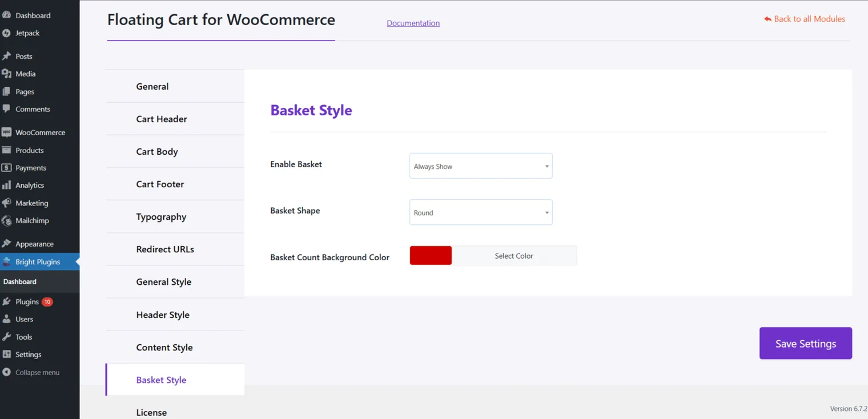The width and height of the screenshot is (868, 419).
Task: Click the Plugins plug icon
Action: tap(7, 302)
